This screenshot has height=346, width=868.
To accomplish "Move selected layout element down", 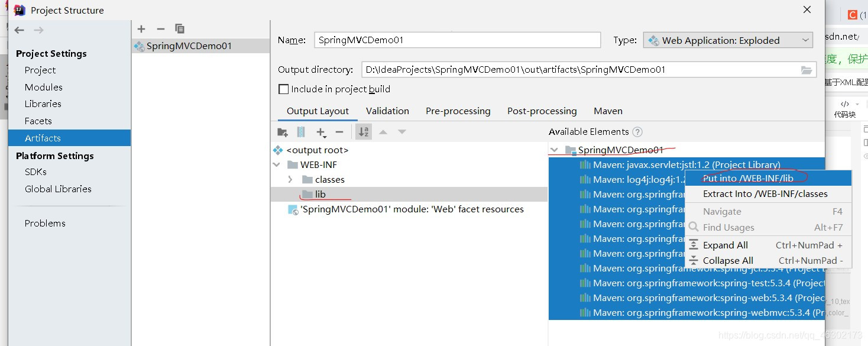I will [x=402, y=132].
